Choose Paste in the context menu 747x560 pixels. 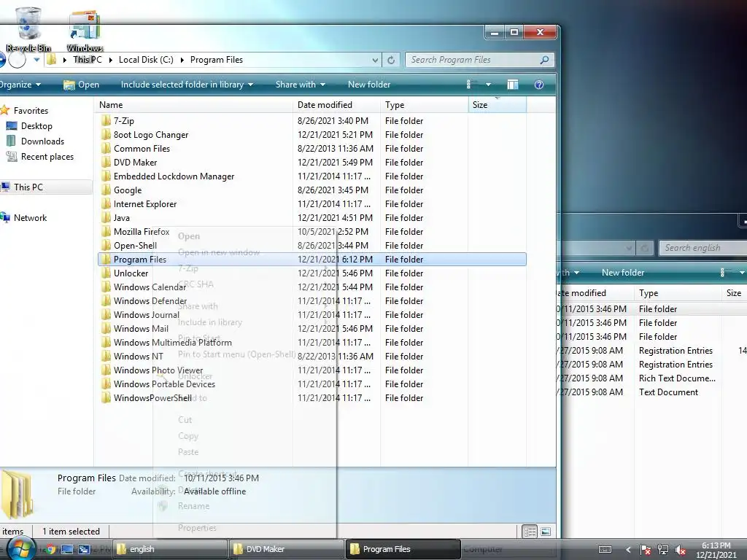(188, 451)
